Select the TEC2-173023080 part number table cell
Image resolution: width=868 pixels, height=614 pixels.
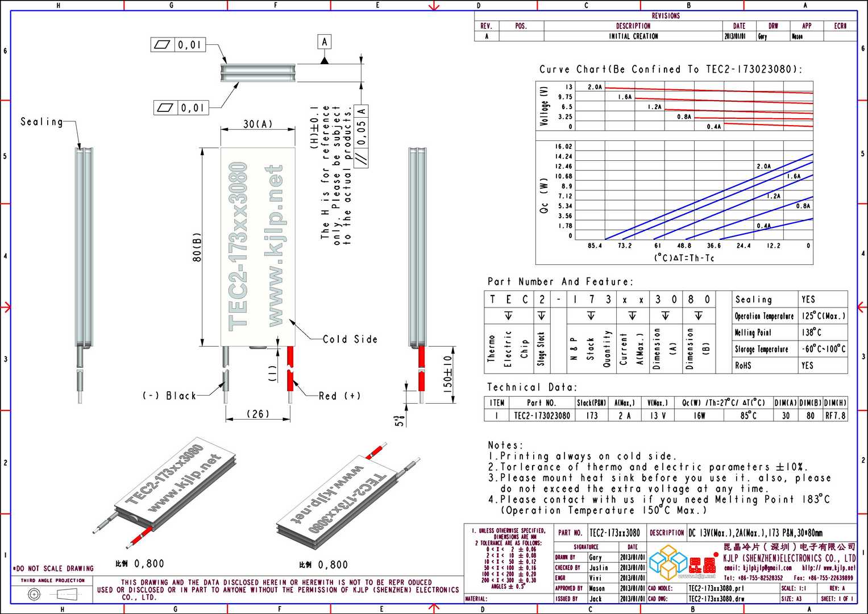tap(542, 416)
